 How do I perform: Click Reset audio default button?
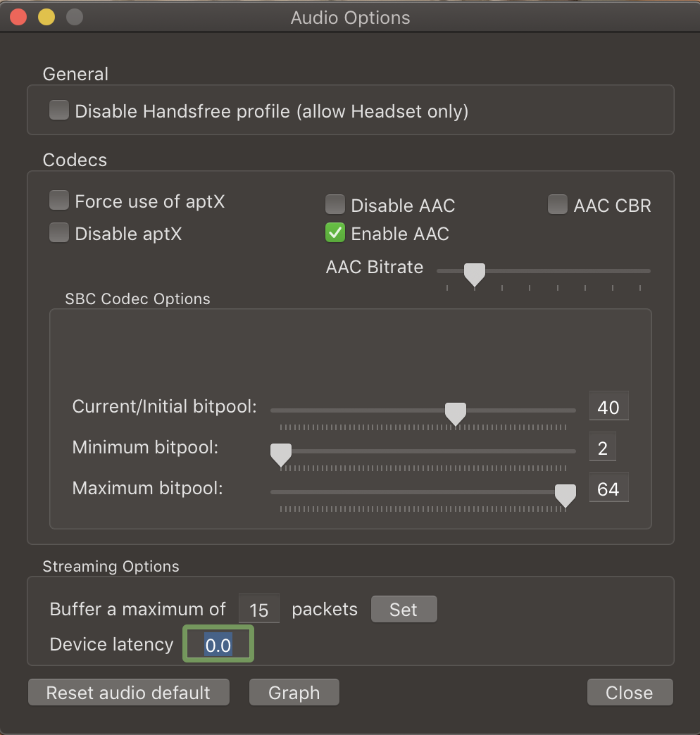(128, 692)
